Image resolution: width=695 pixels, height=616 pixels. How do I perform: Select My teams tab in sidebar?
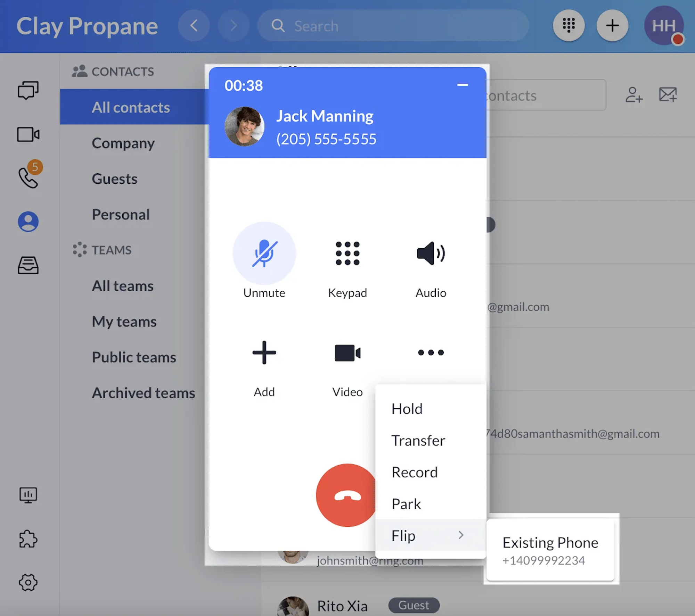point(124,321)
